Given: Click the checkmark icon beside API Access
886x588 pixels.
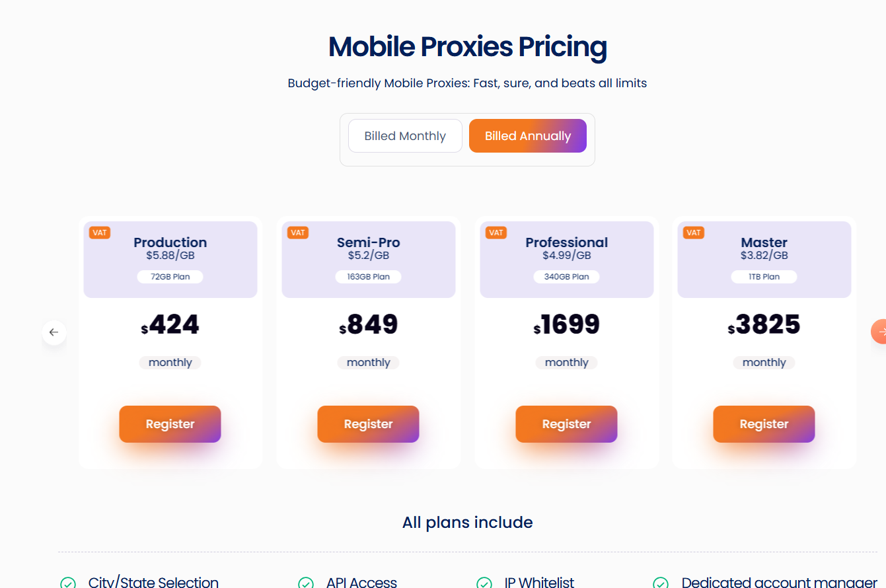Looking at the screenshot, I should (305, 583).
